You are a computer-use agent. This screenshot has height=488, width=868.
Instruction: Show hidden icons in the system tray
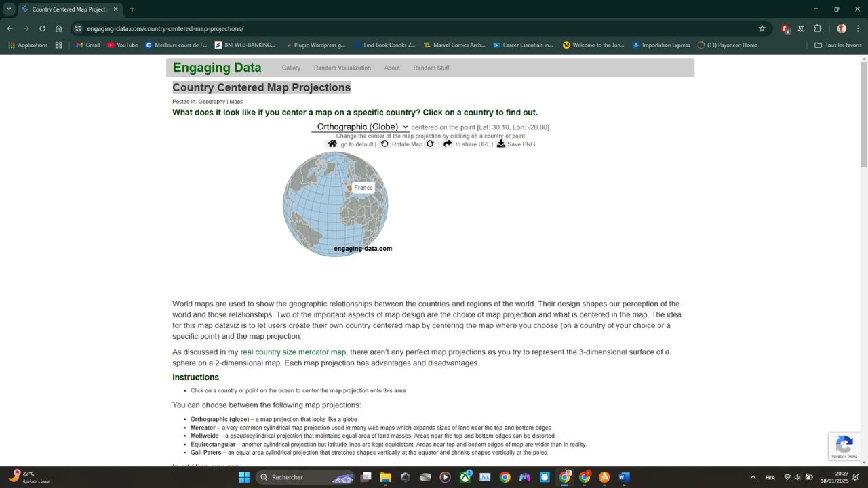(753, 477)
